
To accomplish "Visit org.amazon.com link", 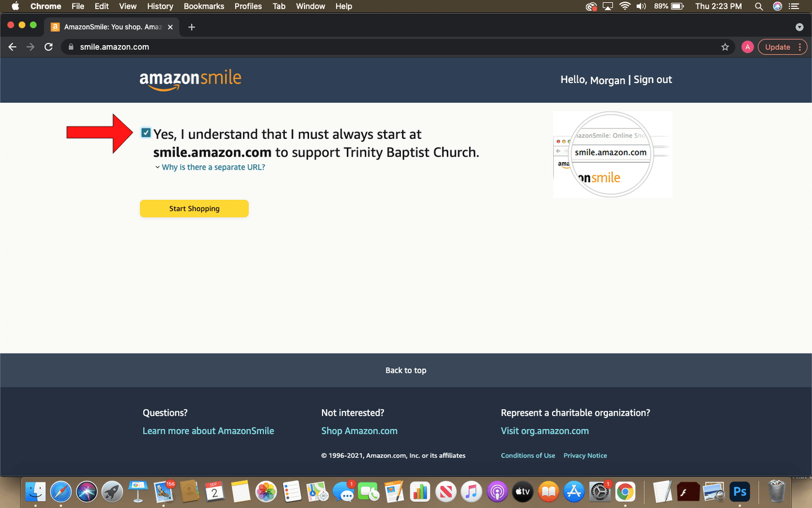I will click(x=545, y=431).
